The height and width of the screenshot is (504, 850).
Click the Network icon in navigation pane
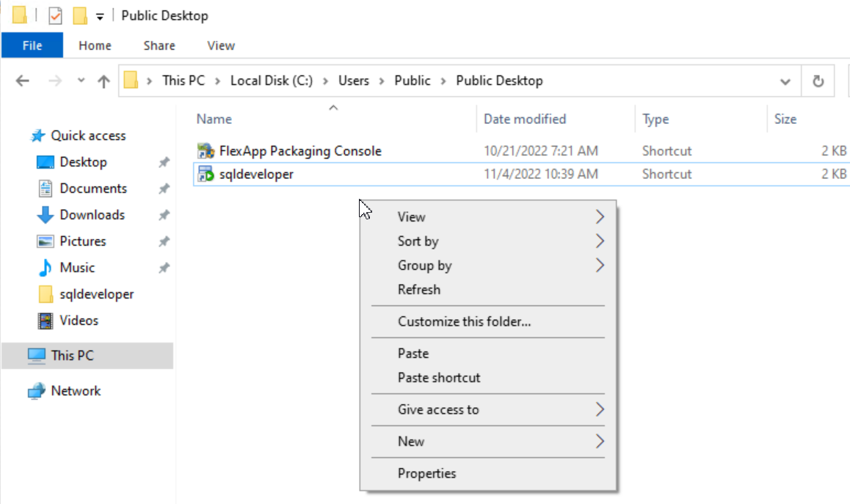point(36,391)
